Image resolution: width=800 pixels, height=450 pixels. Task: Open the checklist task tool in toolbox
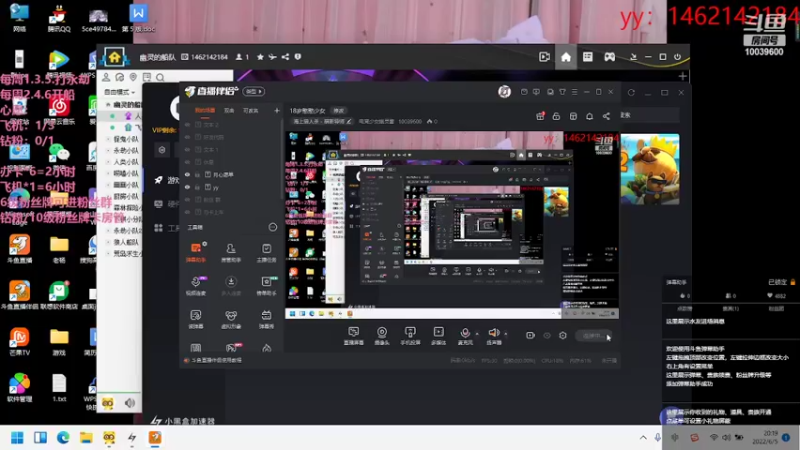[266, 252]
